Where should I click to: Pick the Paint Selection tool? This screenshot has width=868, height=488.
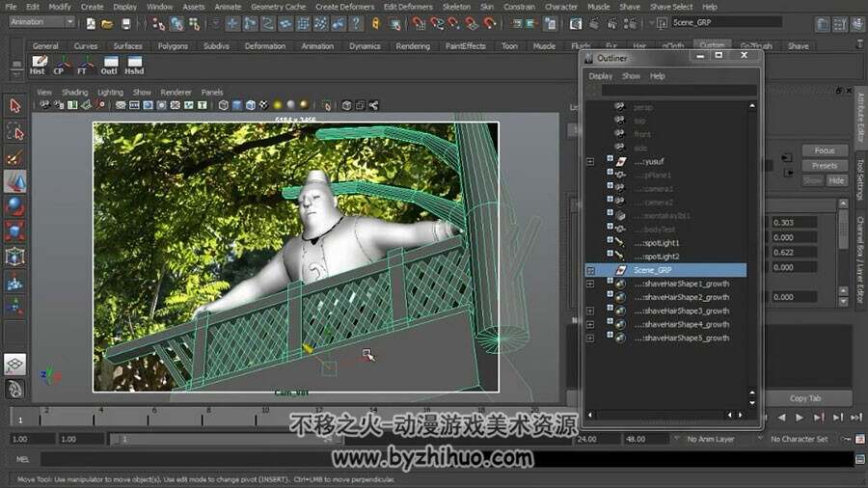(14, 158)
